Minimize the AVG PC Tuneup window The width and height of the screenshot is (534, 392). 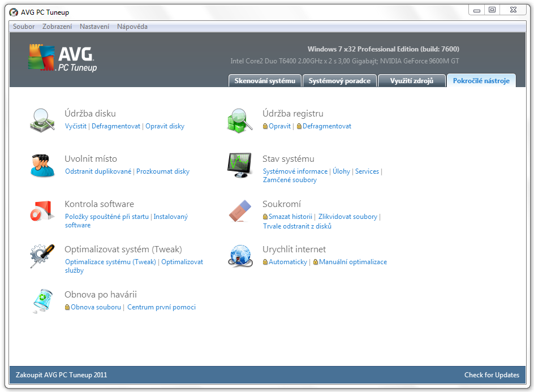[x=477, y=10]
